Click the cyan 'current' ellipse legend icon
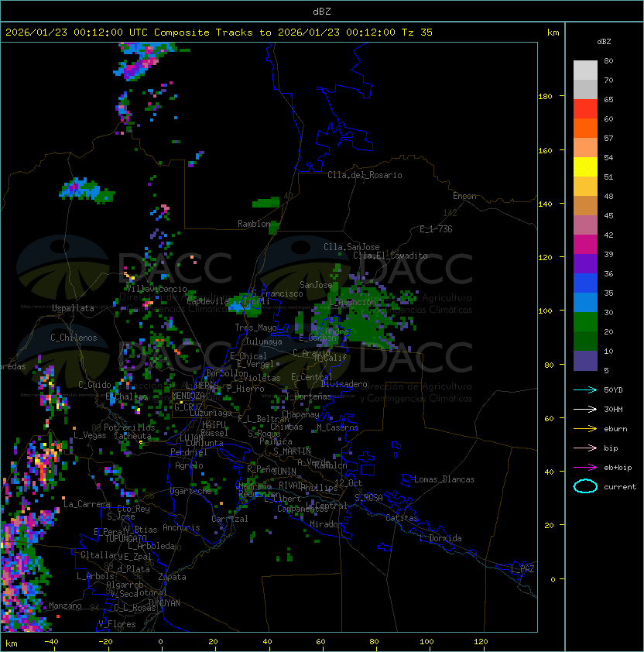This screenshot has width=644, height=652. 585,486
